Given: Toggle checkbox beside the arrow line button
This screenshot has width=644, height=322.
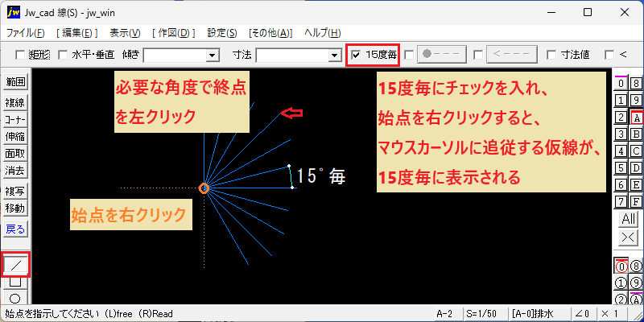Looking at the screenshot, I should pos(477,55).
